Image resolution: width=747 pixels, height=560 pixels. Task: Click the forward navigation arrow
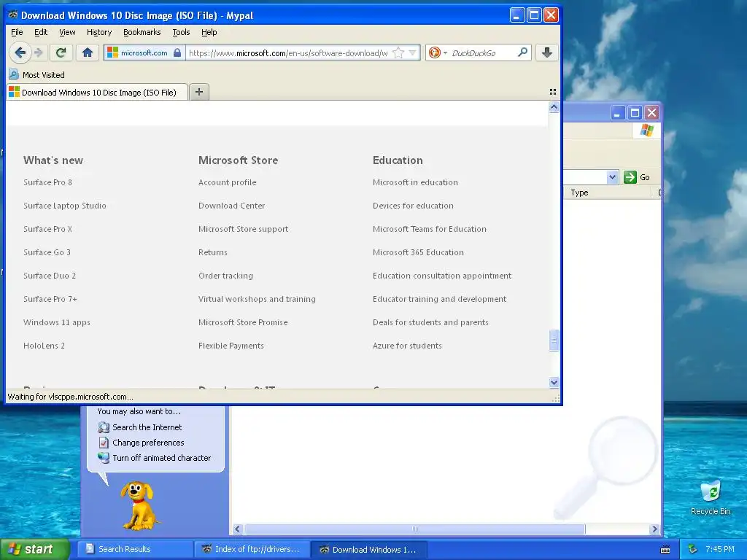(39, 52)
